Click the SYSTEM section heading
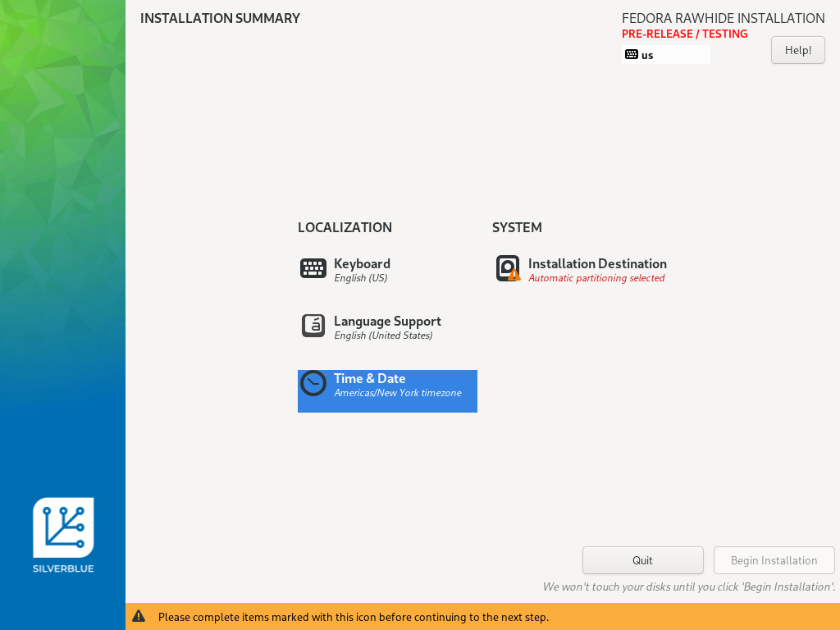Viewport: 840px width, 630px height. (x=517, y=227)
